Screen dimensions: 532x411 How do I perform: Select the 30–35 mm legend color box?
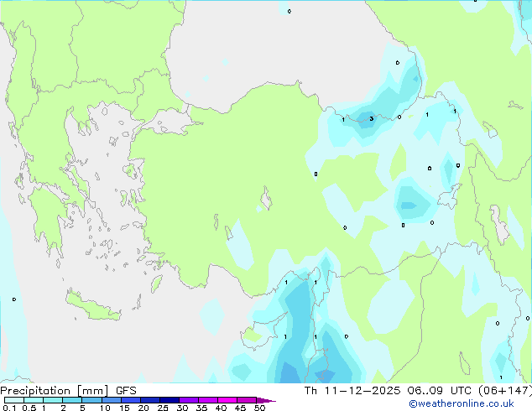click(x=189, y=400)
